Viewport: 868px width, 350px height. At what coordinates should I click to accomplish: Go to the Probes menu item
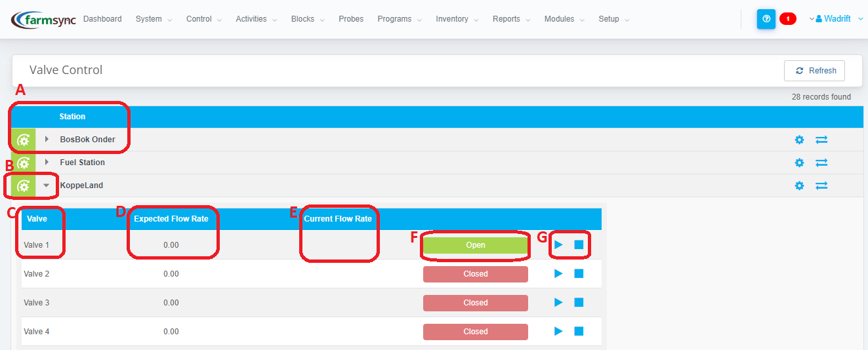(x=351, y=19)
